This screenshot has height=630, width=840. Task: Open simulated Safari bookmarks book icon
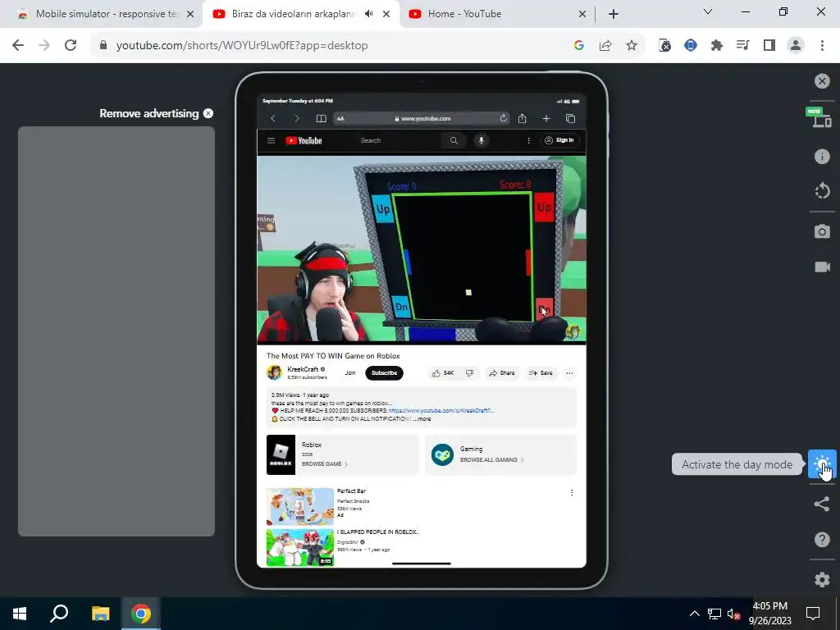point(321,118)
